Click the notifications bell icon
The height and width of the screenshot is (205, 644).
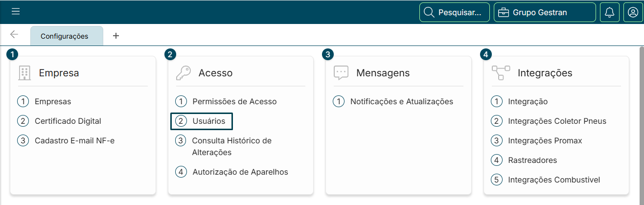(x=609, y=12)
